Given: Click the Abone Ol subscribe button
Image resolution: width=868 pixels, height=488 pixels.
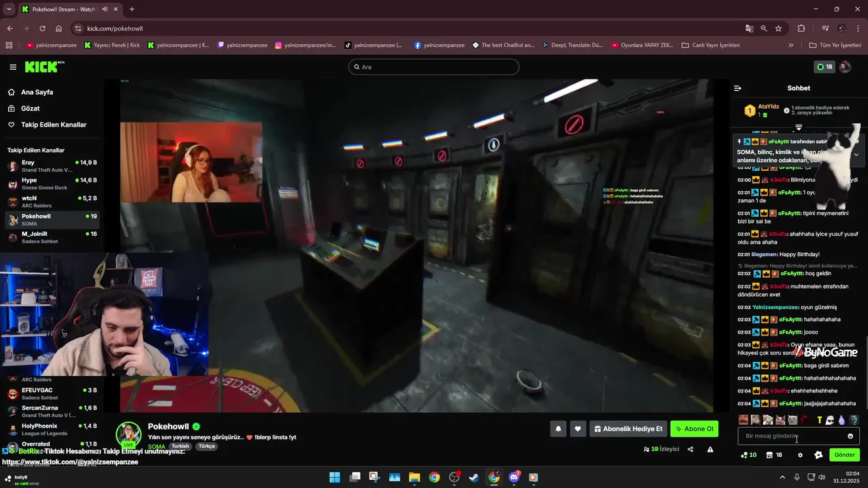Looking at the screenshot, I should (x=694, y=428).
